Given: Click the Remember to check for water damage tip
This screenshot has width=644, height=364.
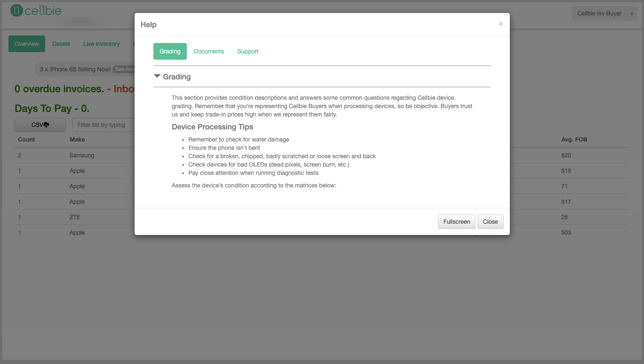Looking at the screenshot, I should [239, 139].
